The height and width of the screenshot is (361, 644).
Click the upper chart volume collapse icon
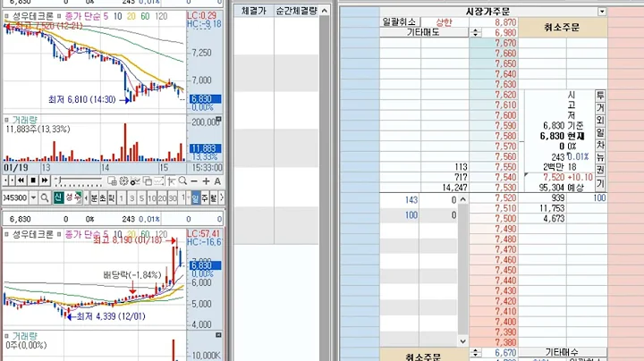coord(219,120)
